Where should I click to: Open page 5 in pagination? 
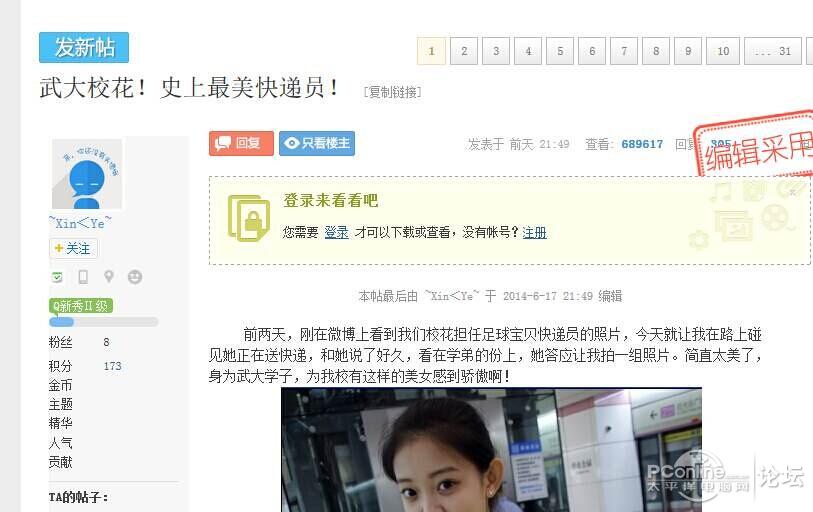click(560, 51)
